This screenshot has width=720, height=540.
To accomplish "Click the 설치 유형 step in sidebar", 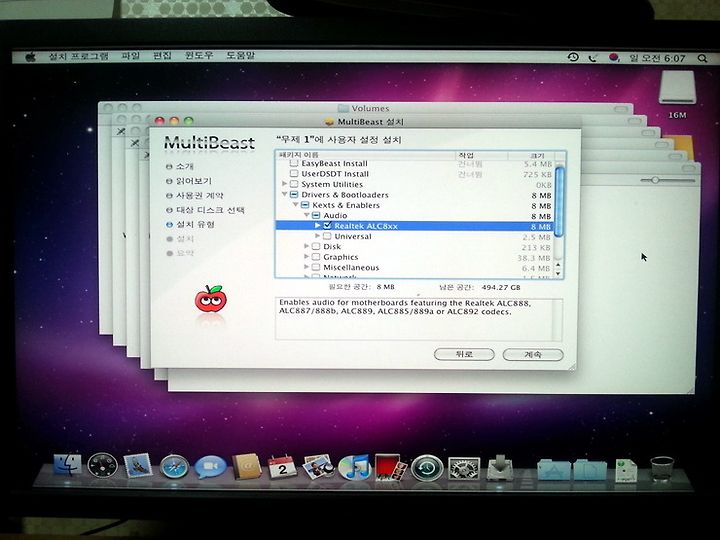I will [195, 225].
